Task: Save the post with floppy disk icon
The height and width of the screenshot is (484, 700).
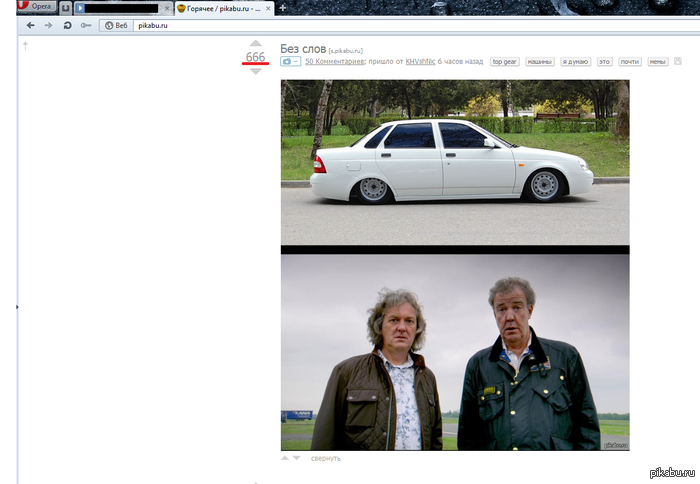Action: 678,61
